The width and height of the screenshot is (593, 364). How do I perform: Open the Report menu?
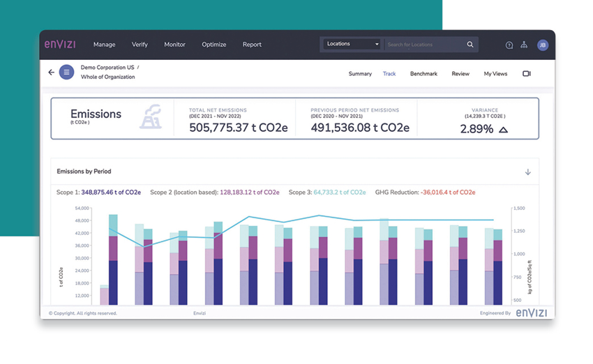pos(252,45)
